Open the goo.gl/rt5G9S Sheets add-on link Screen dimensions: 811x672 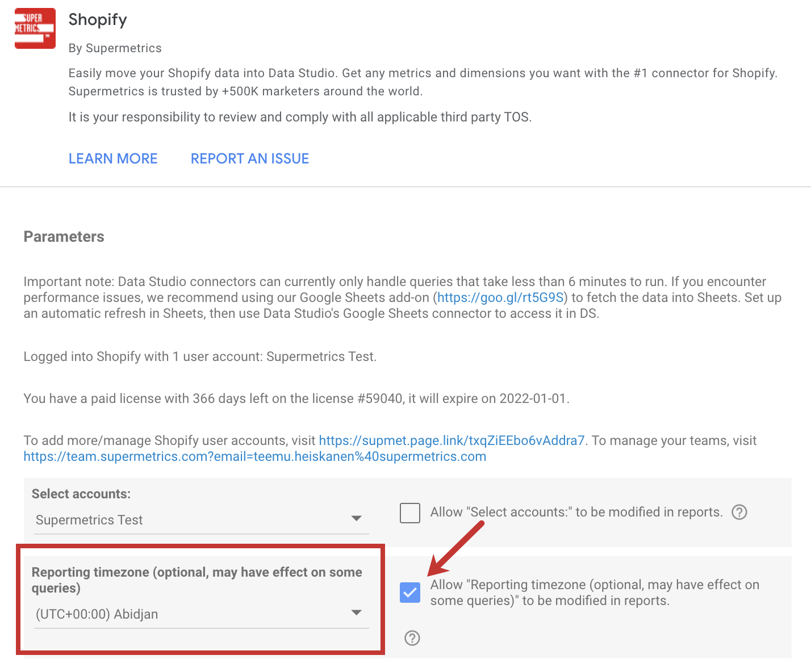[x=500, y=297]
